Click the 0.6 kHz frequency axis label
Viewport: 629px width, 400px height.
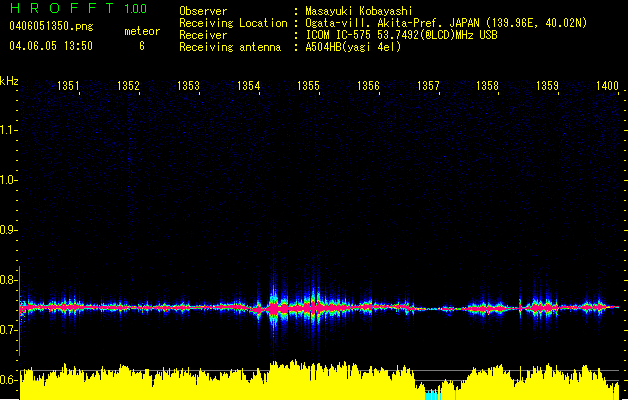click(x=8, y=380)
